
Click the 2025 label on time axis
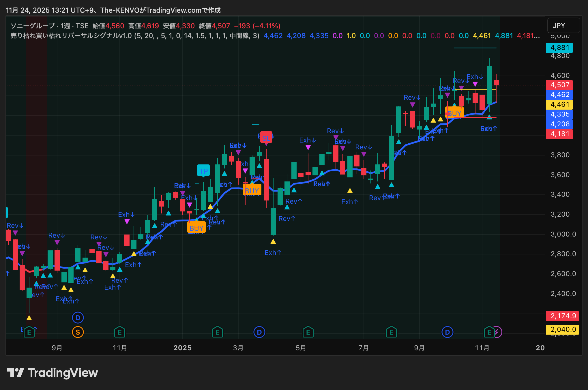point(182,348)
